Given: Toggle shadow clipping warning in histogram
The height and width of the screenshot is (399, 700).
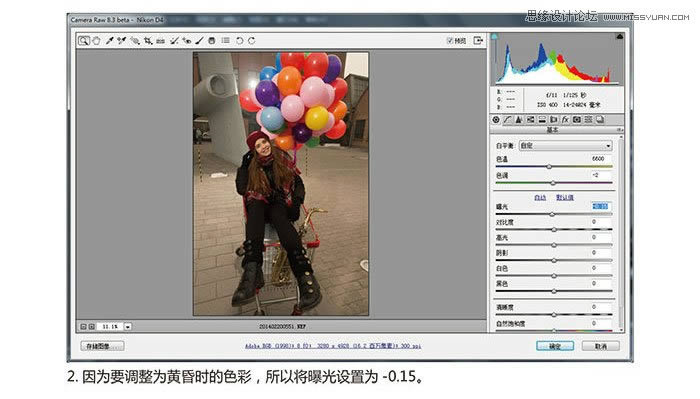Looking at the screenshot, I should pos(494,37).
